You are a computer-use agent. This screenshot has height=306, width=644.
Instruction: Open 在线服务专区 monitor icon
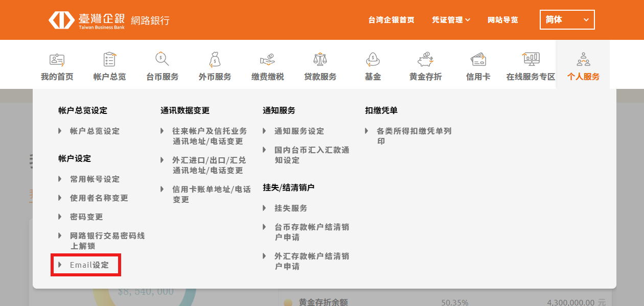coord(531,60)
